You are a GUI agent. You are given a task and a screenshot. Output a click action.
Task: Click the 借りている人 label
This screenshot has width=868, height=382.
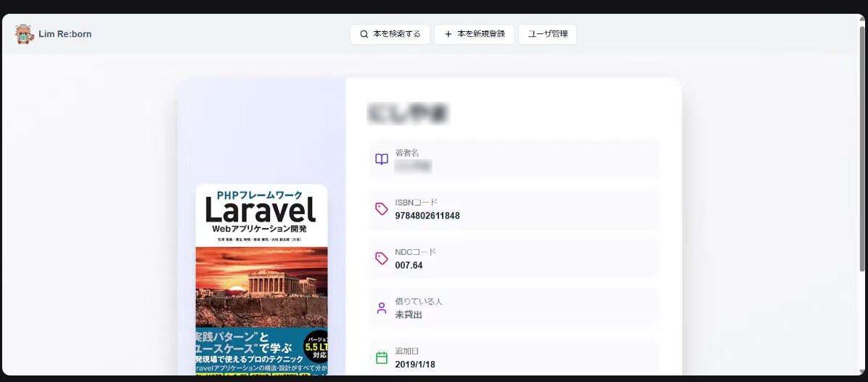[419, 301]
